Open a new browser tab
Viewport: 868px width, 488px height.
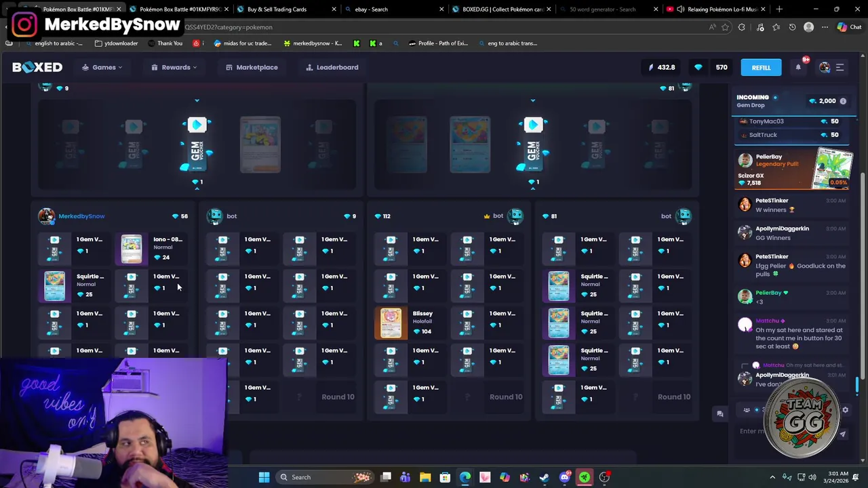click(x=779, y=9)
